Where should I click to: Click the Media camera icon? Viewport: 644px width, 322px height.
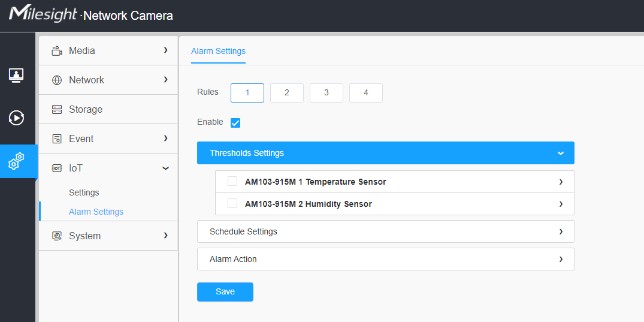tap(57, 51)
